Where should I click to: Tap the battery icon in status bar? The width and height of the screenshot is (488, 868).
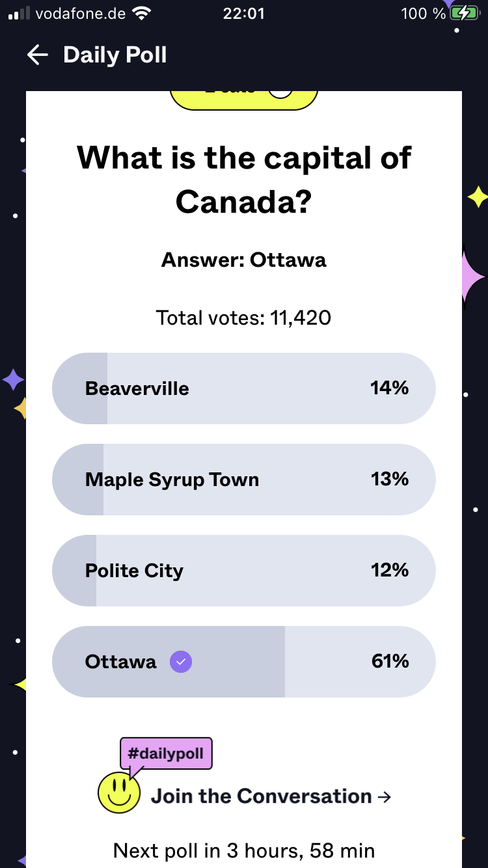[x=464, y=13]
